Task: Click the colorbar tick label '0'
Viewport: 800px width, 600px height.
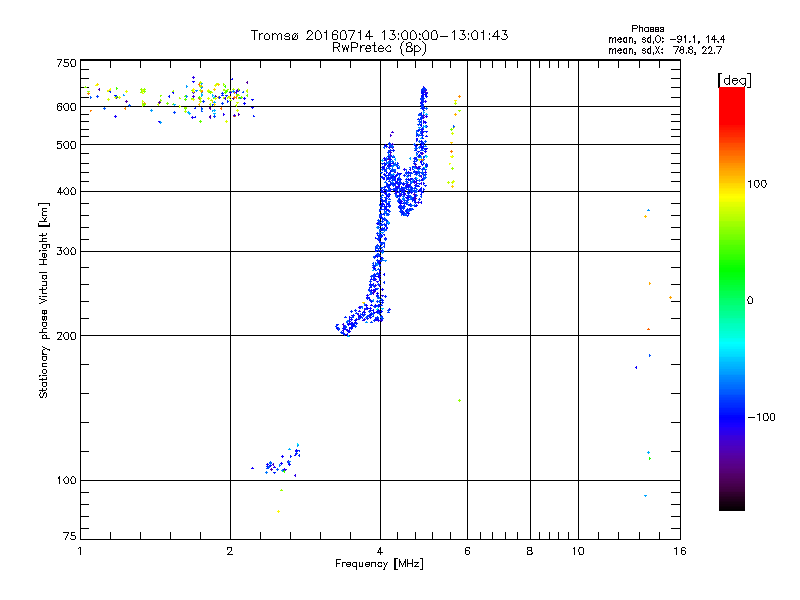Action: click(x=750, y=300)
